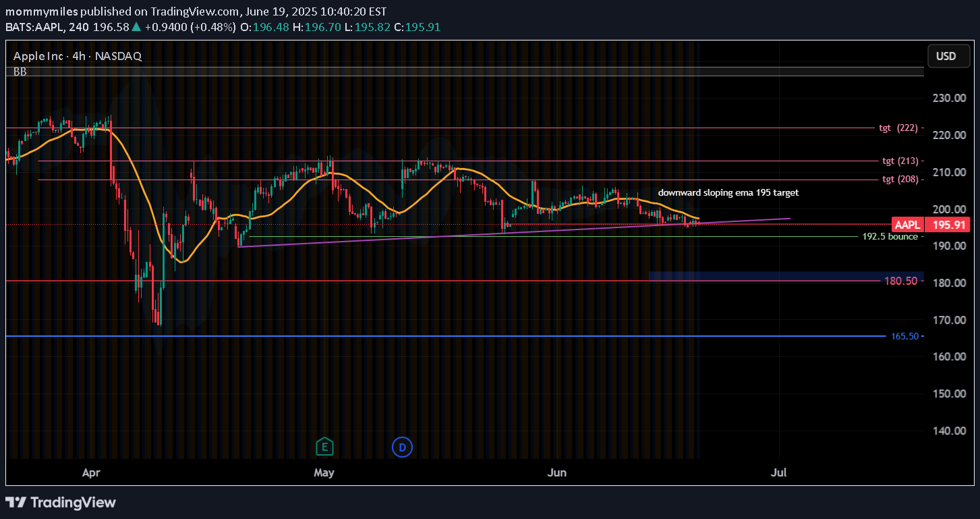Click the TradingView logo
980x519 pixels.
click(x=61, y=502)
